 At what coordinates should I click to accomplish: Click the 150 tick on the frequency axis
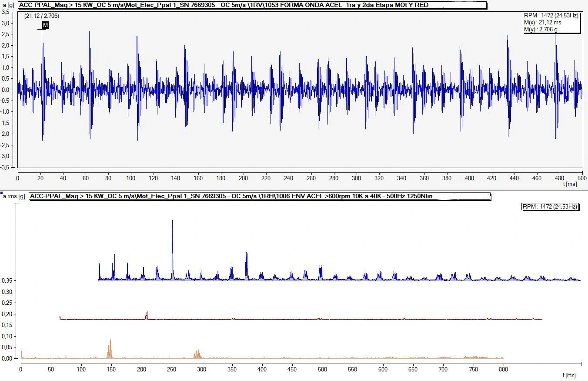111,369
